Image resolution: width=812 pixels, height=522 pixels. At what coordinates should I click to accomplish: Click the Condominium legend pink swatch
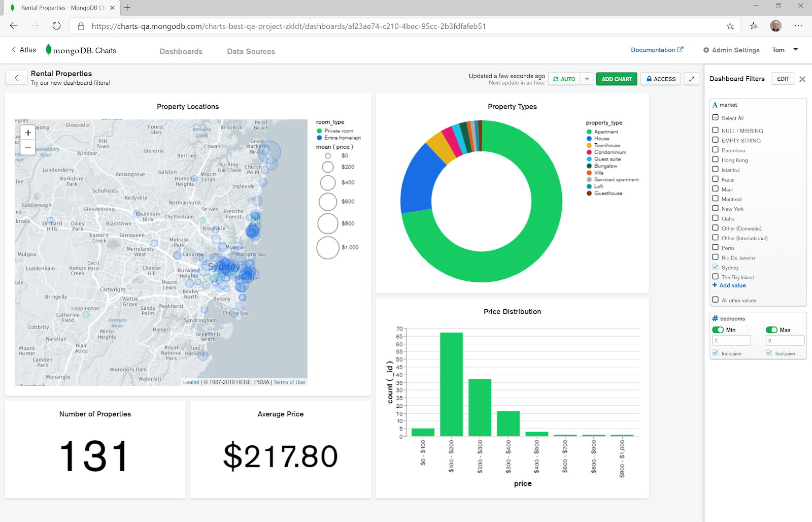[589, 152]
